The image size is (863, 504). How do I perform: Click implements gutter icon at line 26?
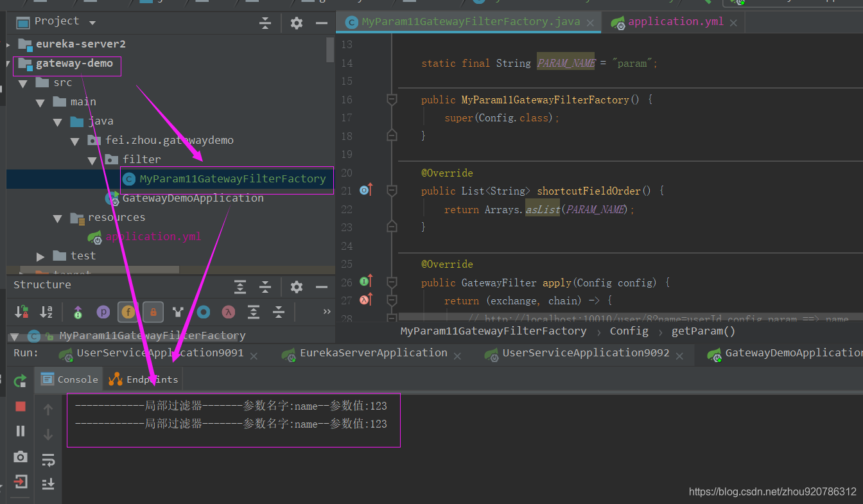366,281
